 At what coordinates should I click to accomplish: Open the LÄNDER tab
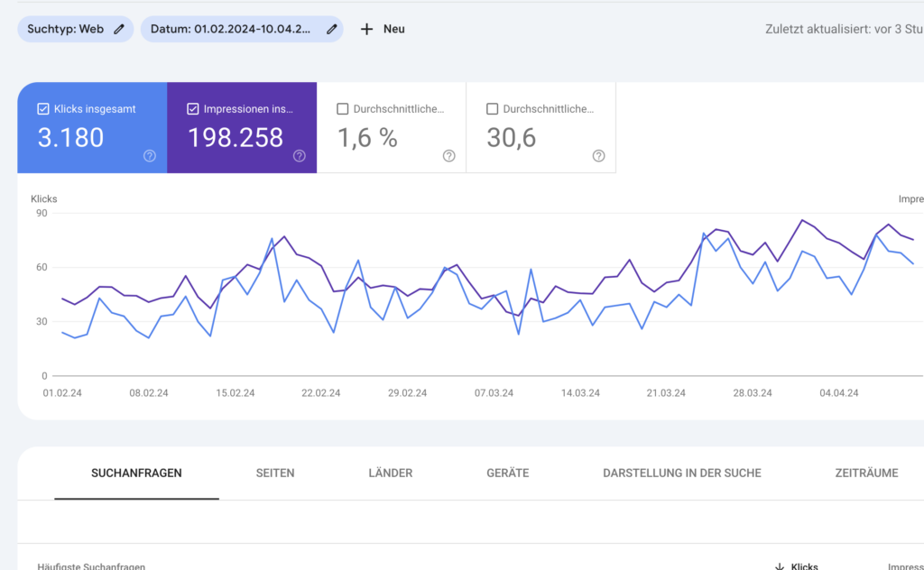391,473
